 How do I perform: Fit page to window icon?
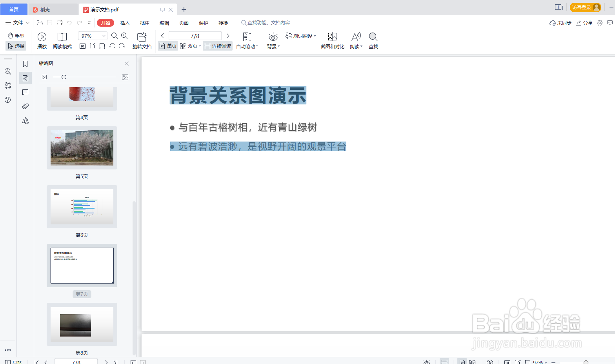pos(93,46)
